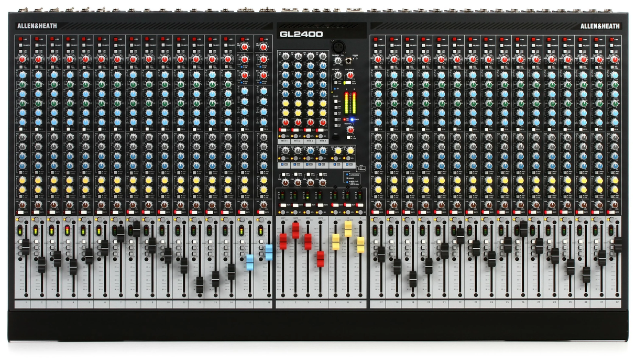Grab the red GRP1 group fader
Viewport: 636px width, 364px height.
(x=283, y=241)
